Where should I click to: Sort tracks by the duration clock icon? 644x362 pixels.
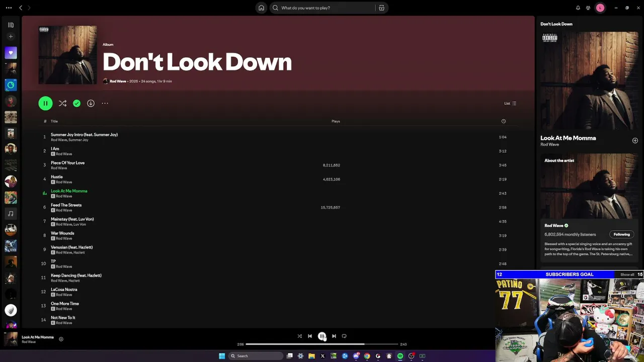click(503, 121)
